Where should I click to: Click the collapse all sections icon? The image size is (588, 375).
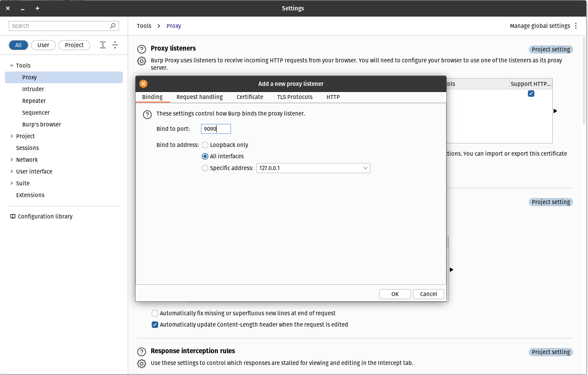(x=115, y=45)
